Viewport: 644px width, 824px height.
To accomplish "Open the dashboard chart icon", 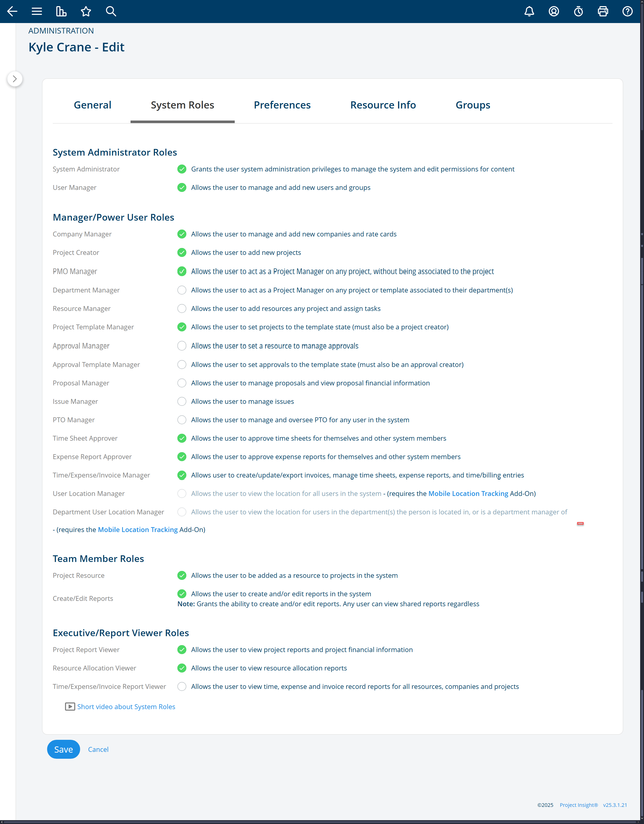I will [x=61, y=11].
